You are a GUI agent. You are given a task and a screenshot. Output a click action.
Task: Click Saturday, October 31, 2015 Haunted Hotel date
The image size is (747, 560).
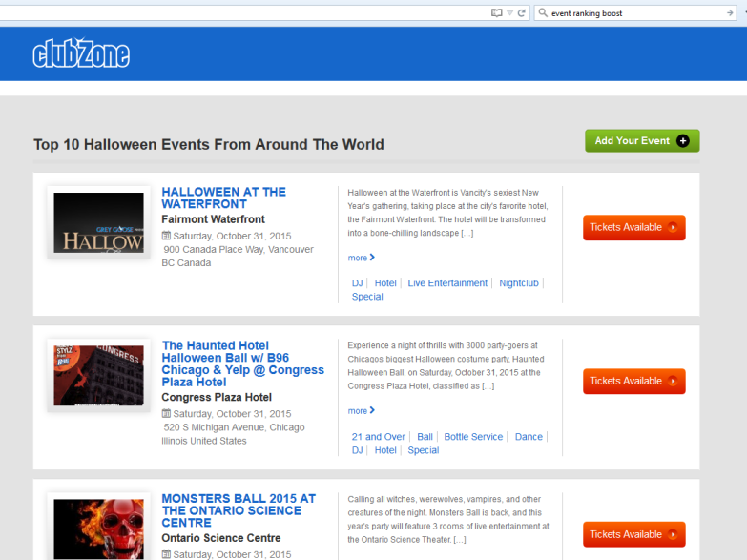232,414
